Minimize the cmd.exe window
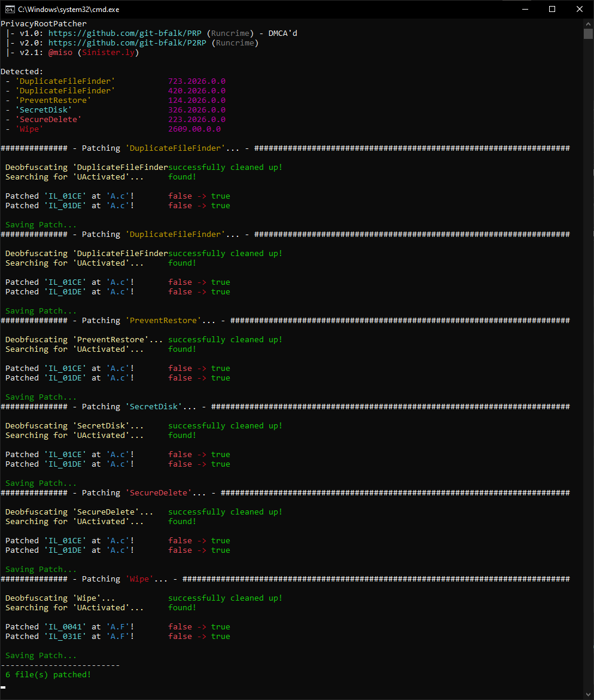Screen dimensions: 594x700 (x=525, y=10)
